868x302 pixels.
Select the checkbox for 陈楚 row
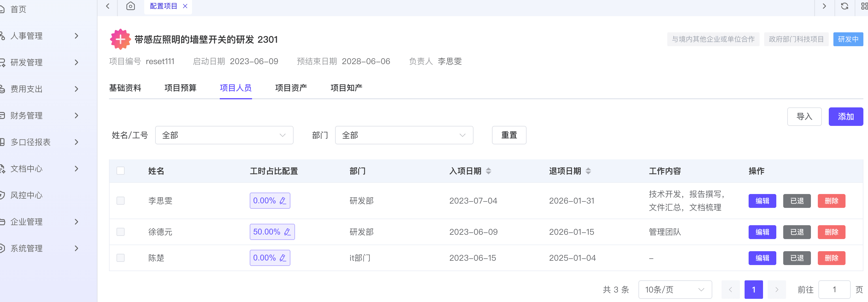pos(120,258)
